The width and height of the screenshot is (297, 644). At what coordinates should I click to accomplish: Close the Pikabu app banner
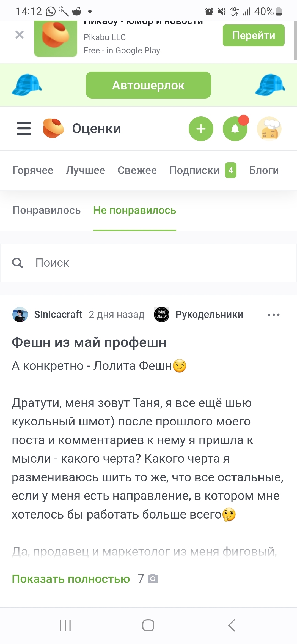(20, 35)
